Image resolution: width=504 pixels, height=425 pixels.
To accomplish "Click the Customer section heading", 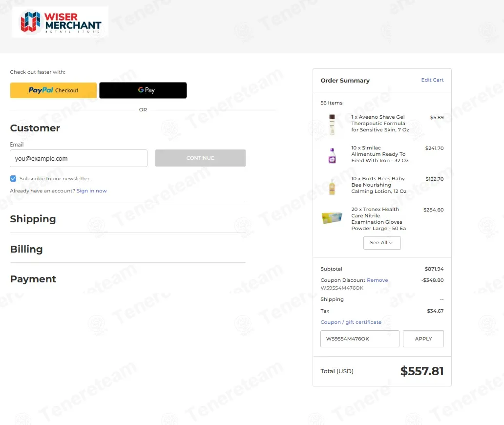I will (35, 128).
